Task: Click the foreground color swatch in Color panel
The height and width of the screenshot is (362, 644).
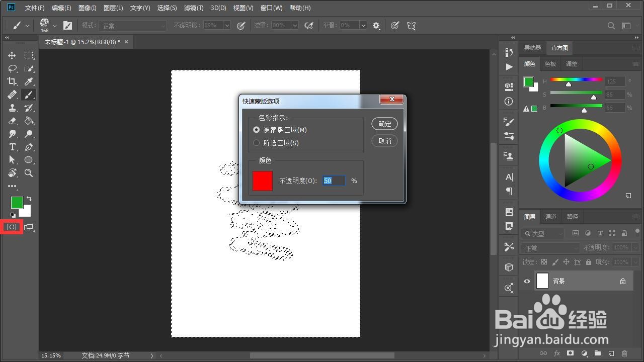Action: (528, 82)
